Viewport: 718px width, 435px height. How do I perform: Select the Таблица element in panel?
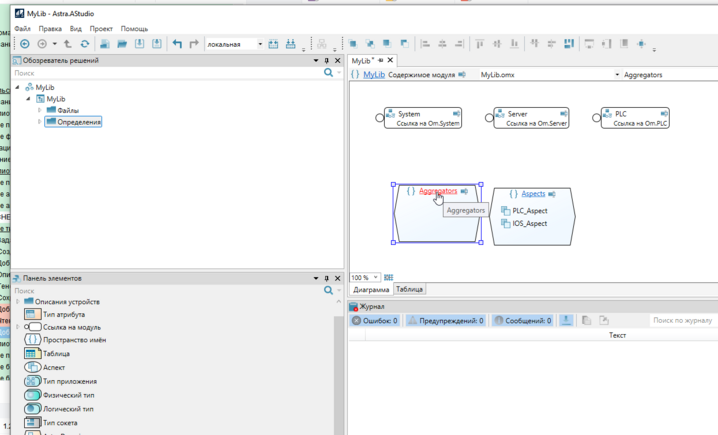pos(55,354)
